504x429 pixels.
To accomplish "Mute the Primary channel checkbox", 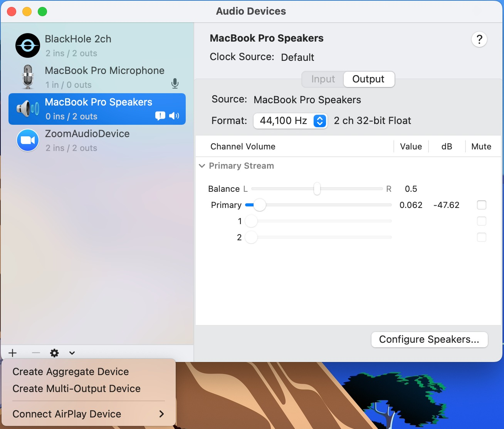I will [x=482, y=205].
